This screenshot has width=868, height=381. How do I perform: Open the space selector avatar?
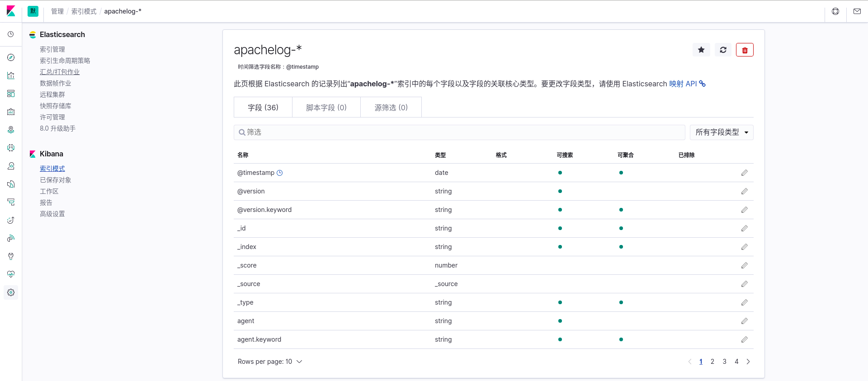pyautogui.click(x=33, y=11)
